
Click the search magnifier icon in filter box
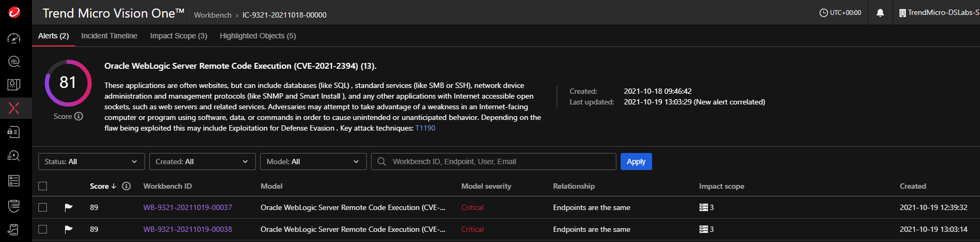pyautogui.click(x=382, y=162)
